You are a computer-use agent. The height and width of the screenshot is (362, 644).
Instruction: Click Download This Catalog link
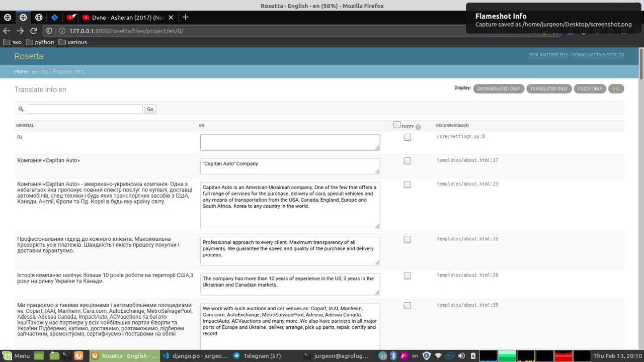coord(598,55)
